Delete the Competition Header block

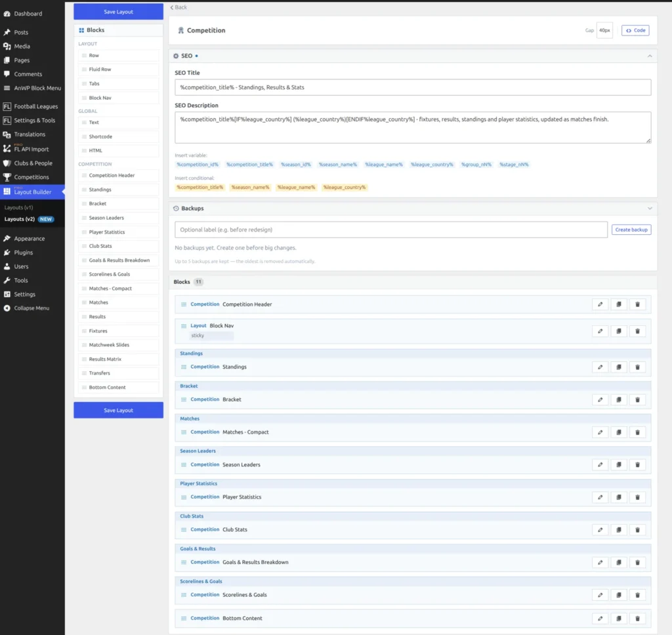pos(637,304)
